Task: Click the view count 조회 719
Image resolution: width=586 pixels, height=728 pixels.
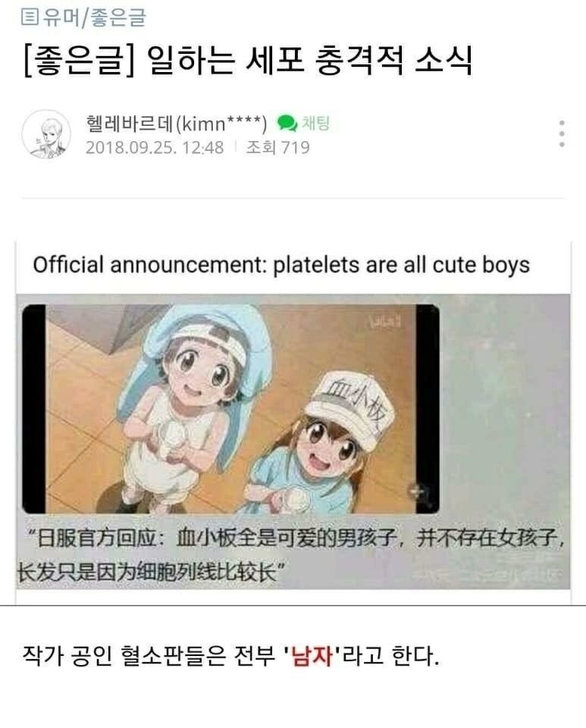Action: pos(277,148)
